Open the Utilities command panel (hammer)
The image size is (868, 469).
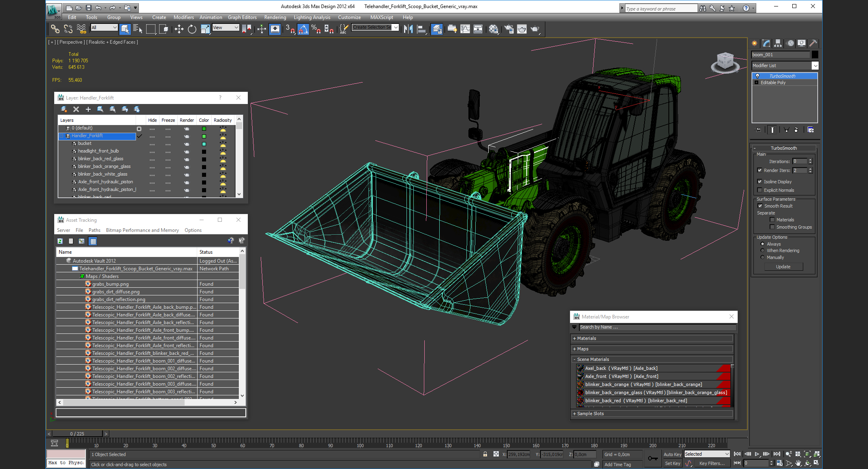click(813, 43)
